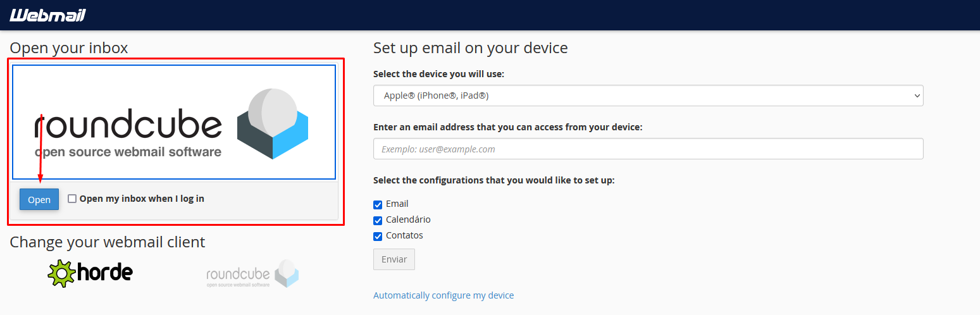Click the green gear icon of Horde
This screenshot has height=315, width=980.
[61, 273]
